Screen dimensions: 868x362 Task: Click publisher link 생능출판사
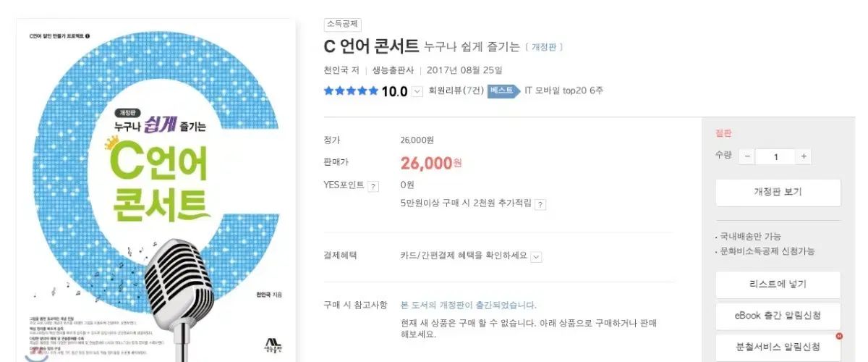[x=393, y=70]
